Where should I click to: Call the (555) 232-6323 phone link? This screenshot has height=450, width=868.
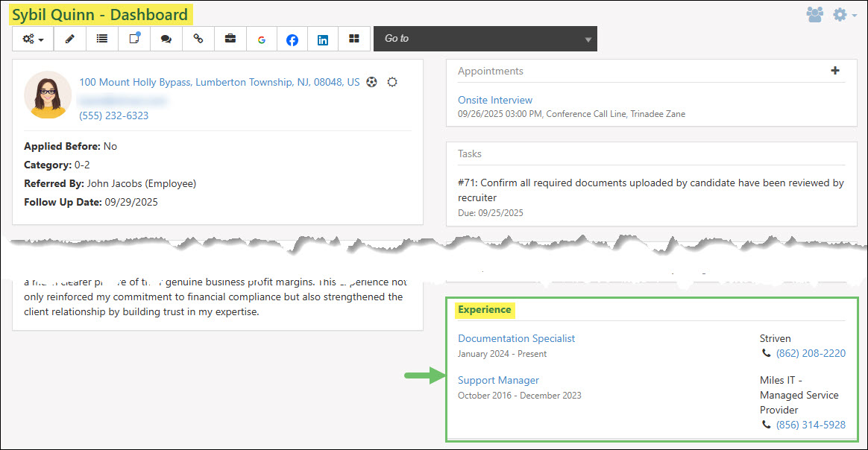coord(113,115)
